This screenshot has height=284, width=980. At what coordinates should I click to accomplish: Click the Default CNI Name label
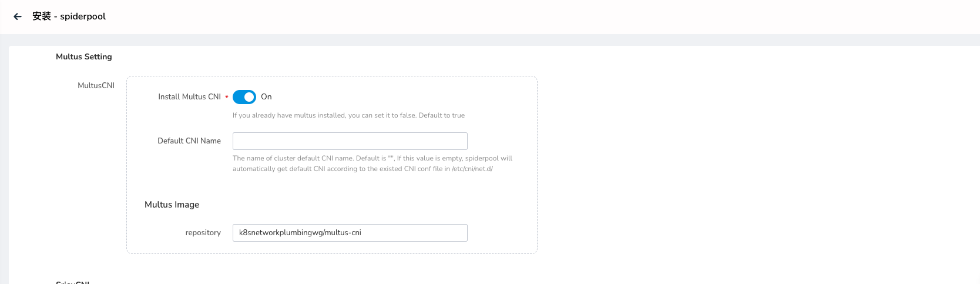189,141
